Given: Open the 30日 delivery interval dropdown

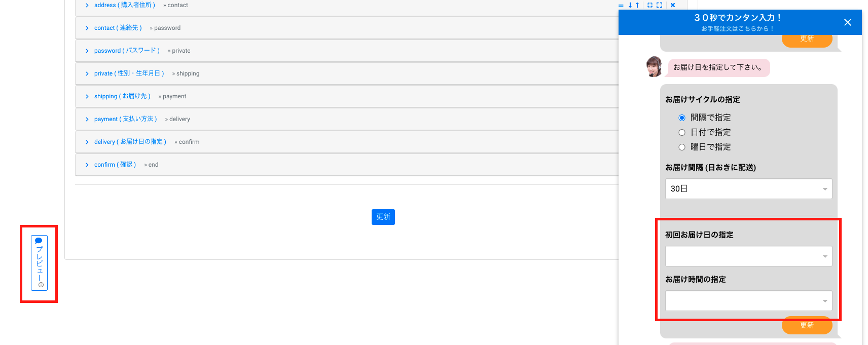Looking at the screenshot, I should (748, 189).
